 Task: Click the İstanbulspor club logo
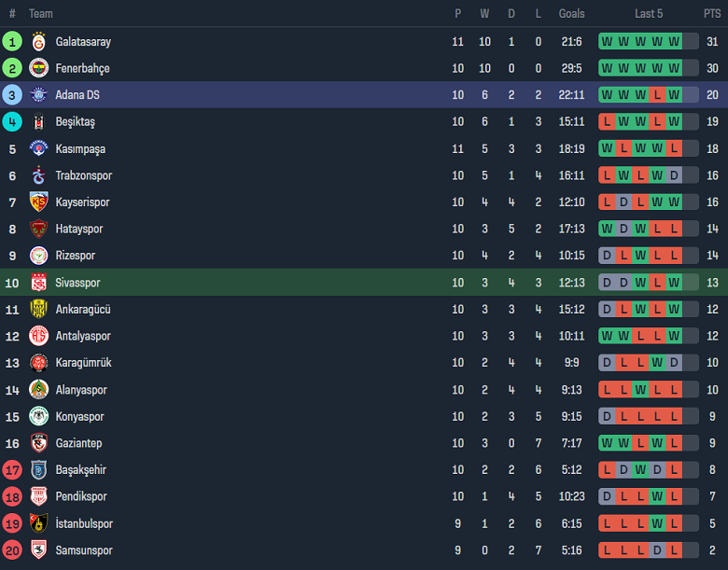click(x=38, y=523)
